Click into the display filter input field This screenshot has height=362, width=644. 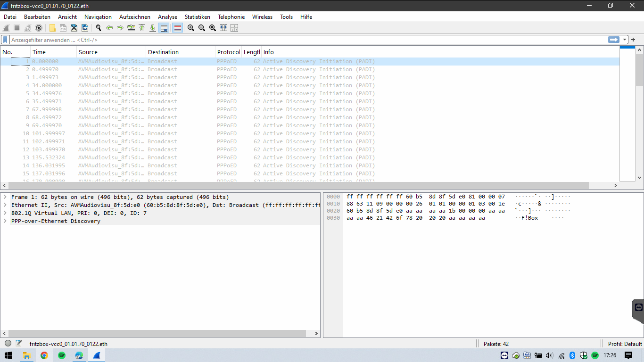pyautogui.click(x=308, y=40)
